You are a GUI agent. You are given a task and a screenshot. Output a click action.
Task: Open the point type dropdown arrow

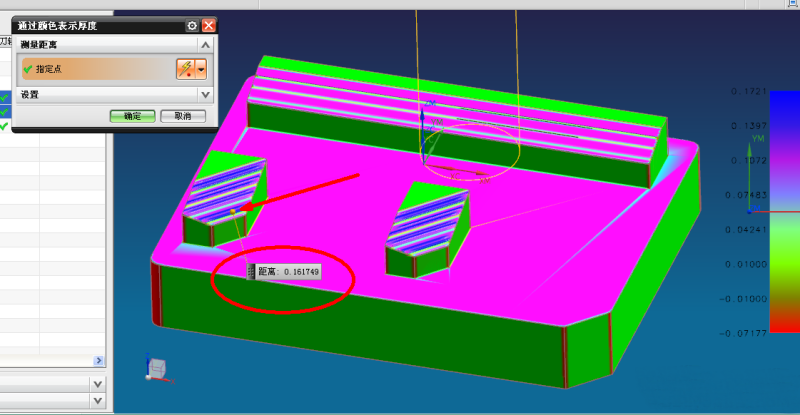click(x=201, y=69)
